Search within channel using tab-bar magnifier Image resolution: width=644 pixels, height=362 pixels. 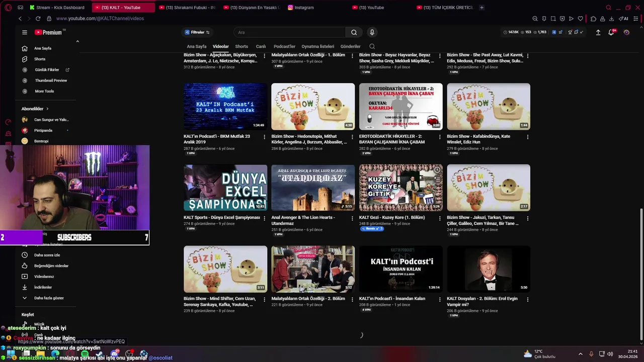click(x=372, y=46)
